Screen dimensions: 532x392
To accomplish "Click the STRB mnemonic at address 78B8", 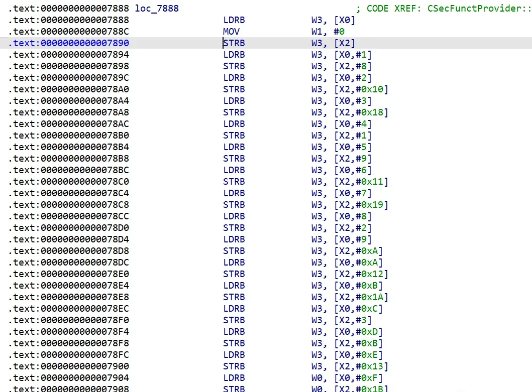I will click(234, 159).
